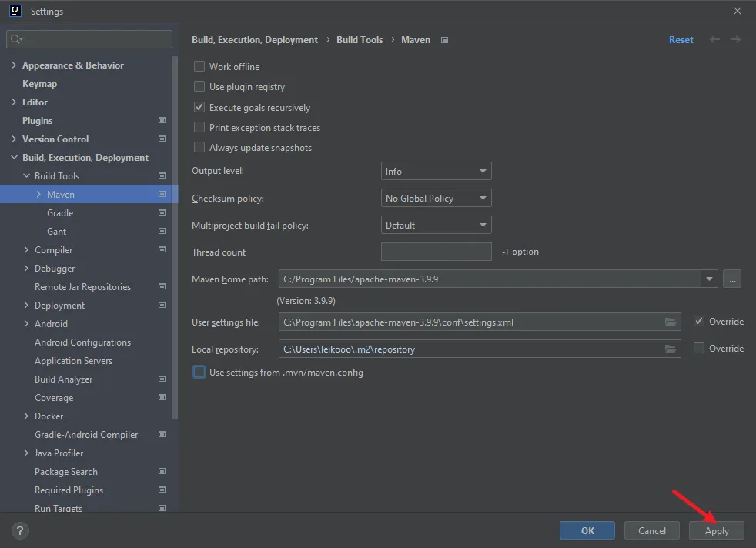Open the Keymap settings page

click(39, 83)
